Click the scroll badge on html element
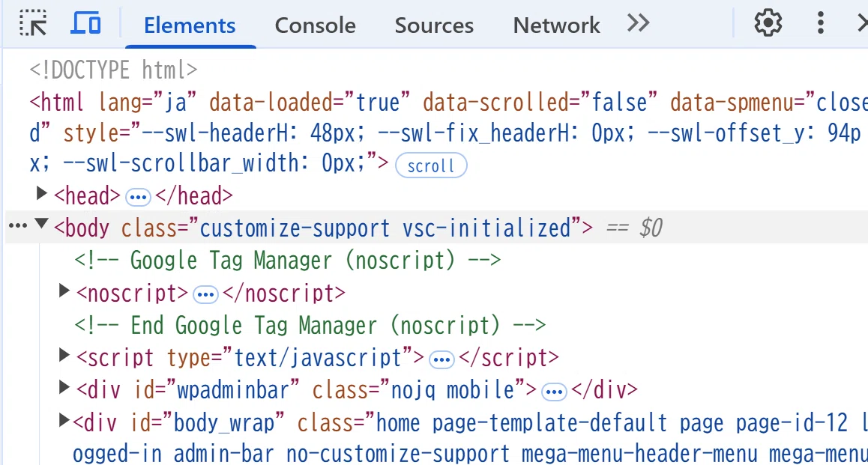 click(431, 165)
